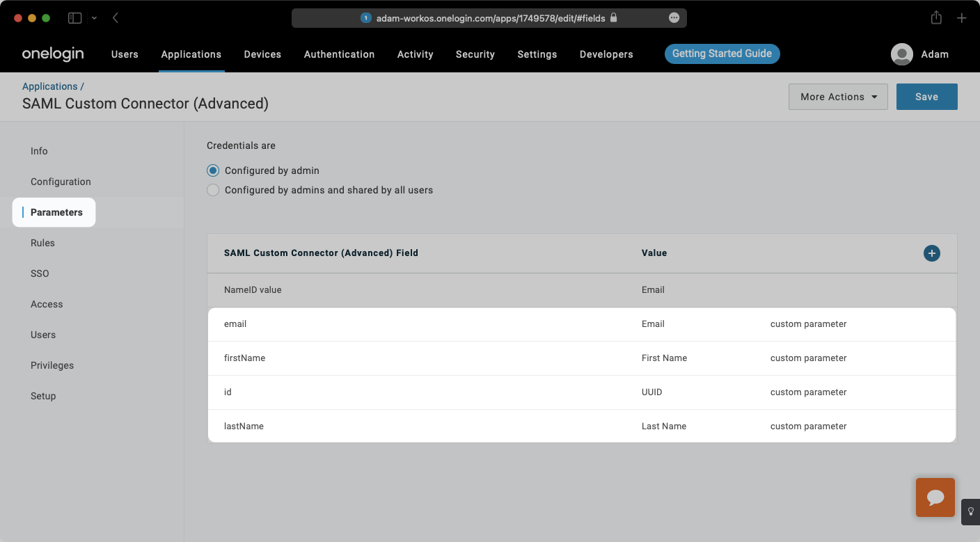Choose Configured by admins and shared by all users
Screen dimensions: 980x542
pyautogui.click(x=212, y=190)
